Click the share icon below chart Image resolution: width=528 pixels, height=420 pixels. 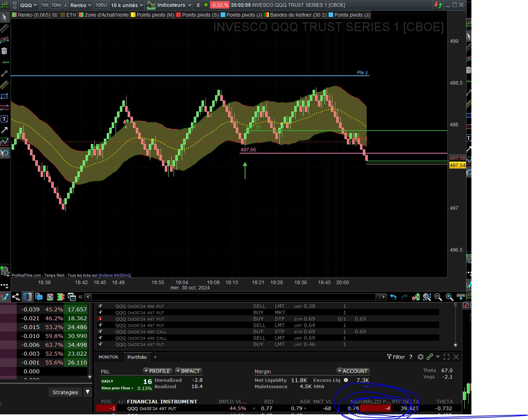pos(16,297)
